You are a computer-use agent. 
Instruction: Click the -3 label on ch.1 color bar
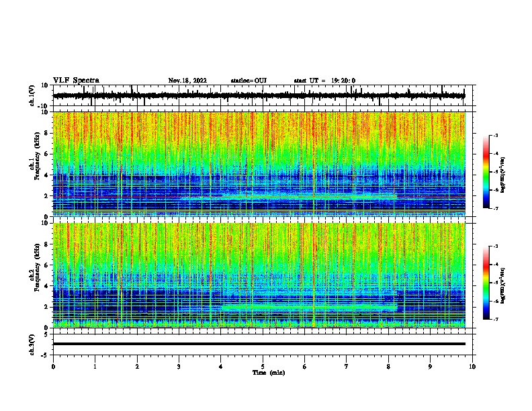[x=495, y=135]
